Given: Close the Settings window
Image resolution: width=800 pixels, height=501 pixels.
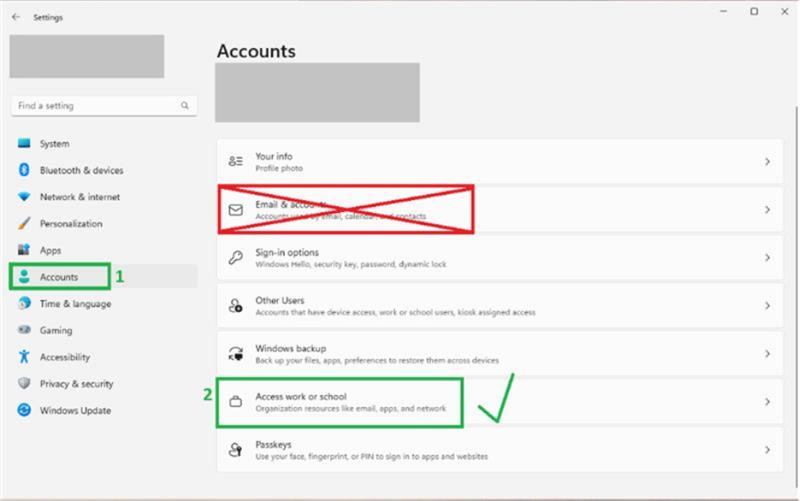Looking at the screenshot, I should 785,11.
